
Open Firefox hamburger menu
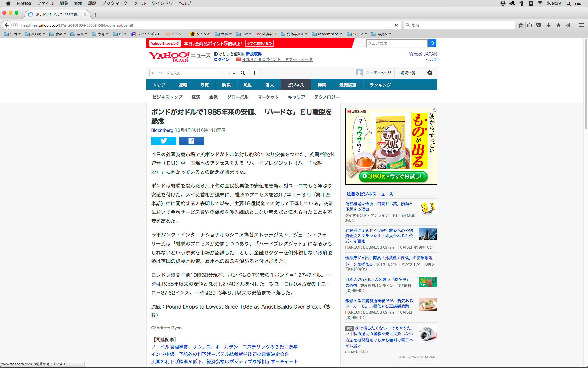(581, 25)
